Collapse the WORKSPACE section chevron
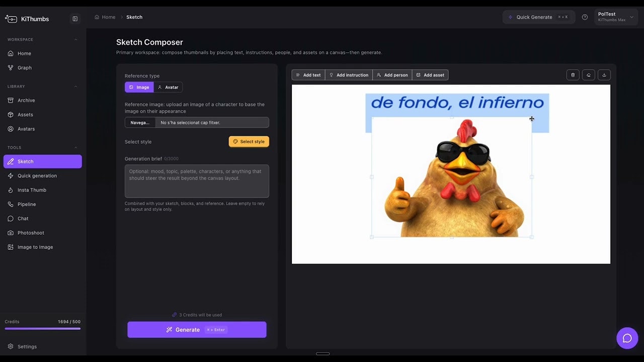Screen dimensions: 644x362 click(76, 40)
